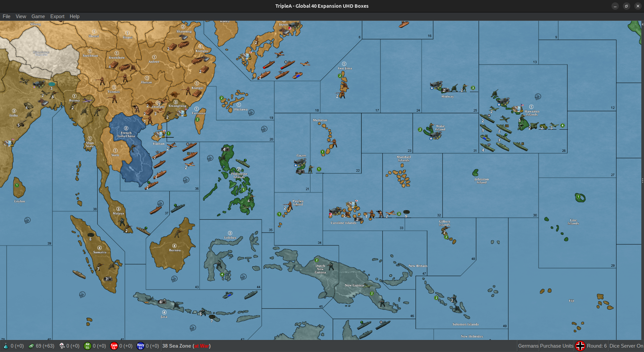Click the Hawaiian Islands territory label
The image size is (644, 352).
(532, 113)
